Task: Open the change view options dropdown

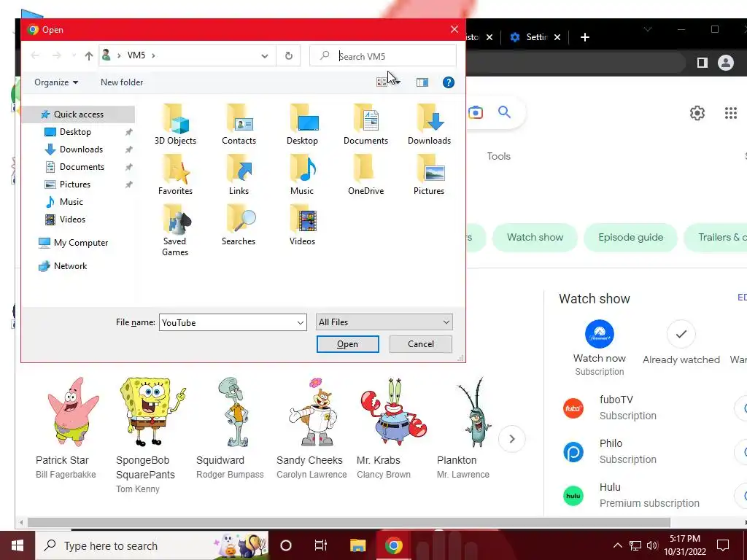Action: point(398,82)
